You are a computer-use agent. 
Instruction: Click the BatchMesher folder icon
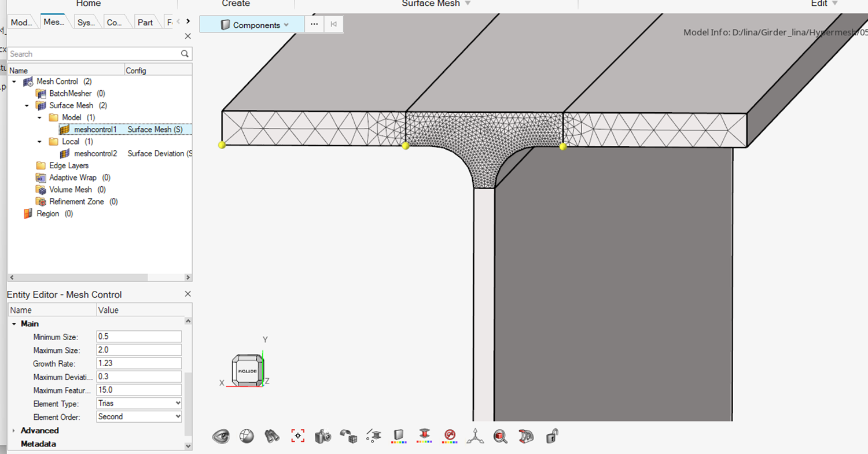pos(41,94)
